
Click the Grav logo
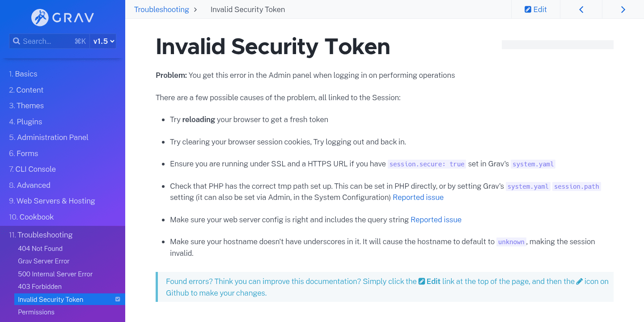click(x=62, y=17)
